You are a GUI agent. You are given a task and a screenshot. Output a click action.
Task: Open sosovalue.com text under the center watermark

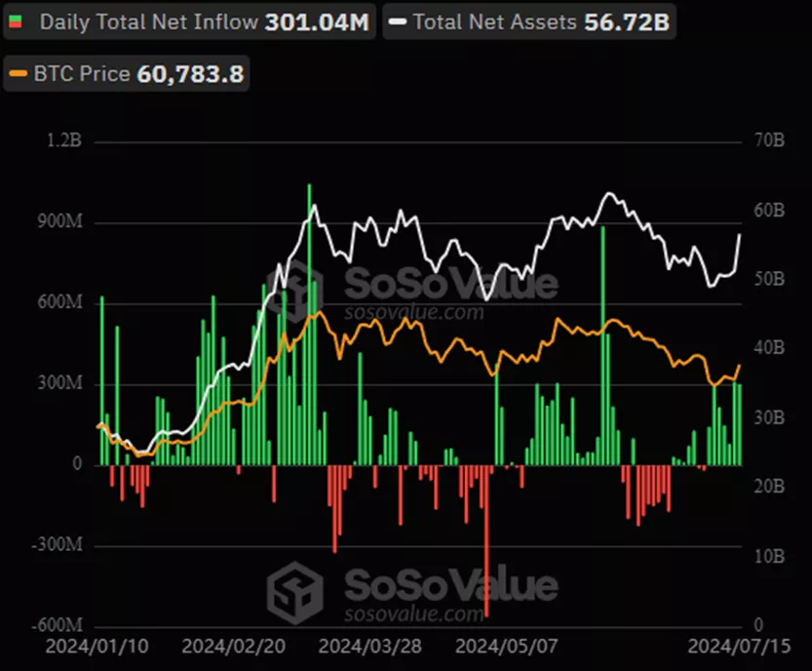point(411,312)
